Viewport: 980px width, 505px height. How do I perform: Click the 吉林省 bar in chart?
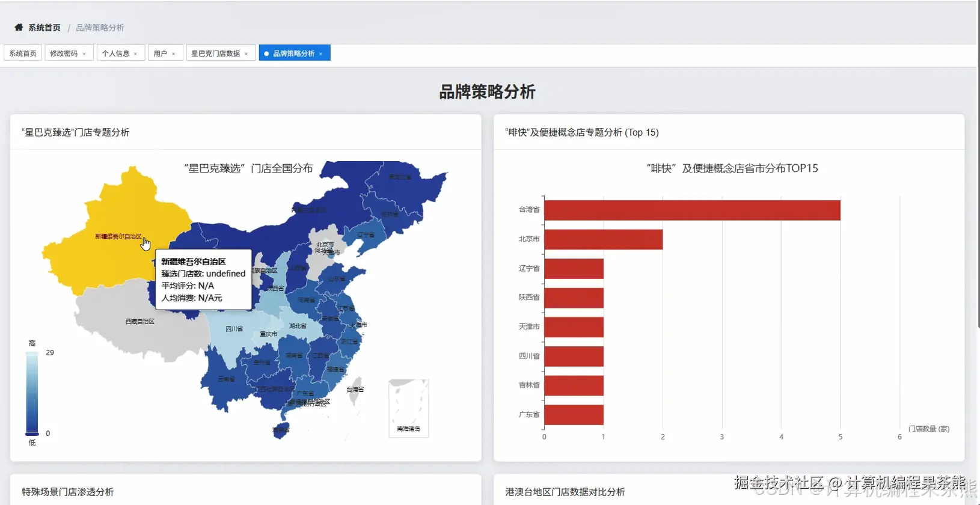(x=574, y=385)
